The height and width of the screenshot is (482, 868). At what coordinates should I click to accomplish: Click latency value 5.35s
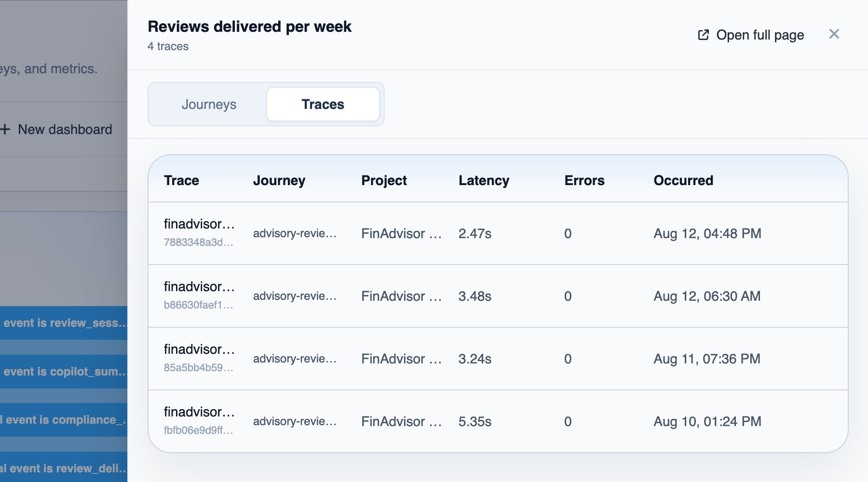point(475,422)
